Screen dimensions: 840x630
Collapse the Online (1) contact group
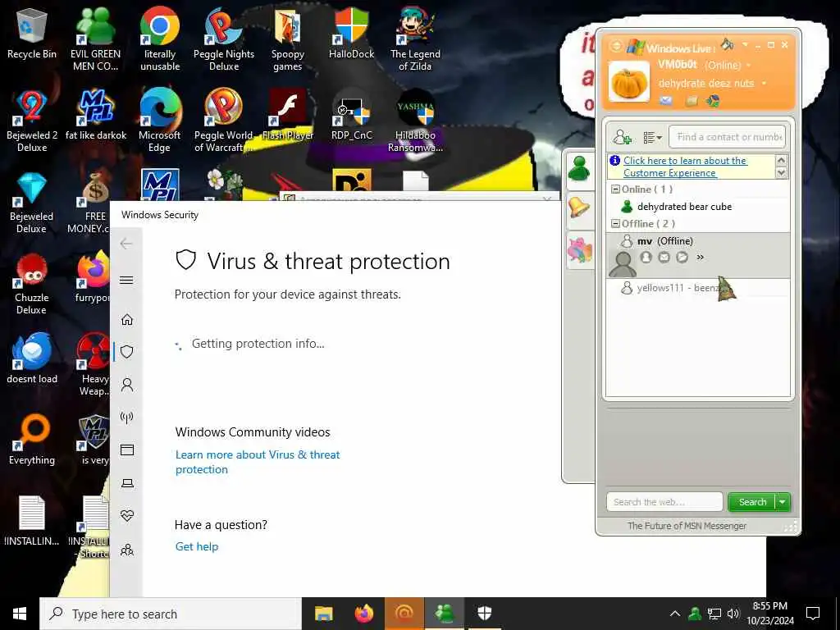tap(615, 189)
